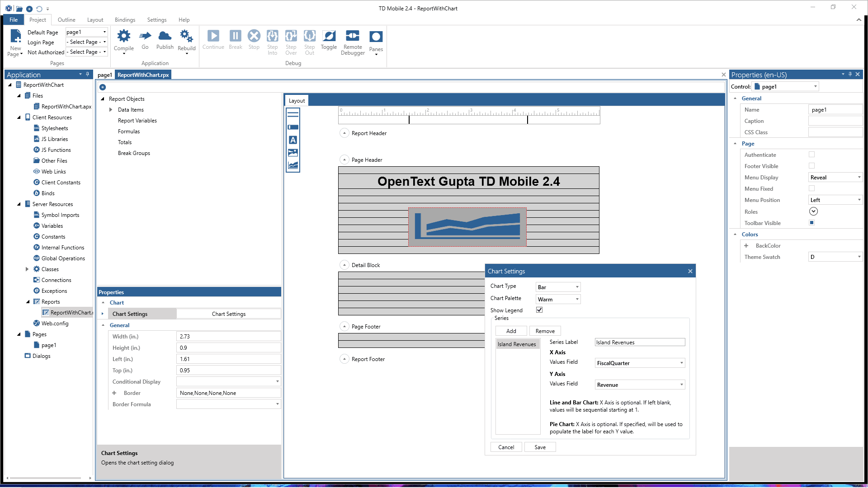Collapse the Reports tree item
The width and height of the screenshot is (868, 488).
[x=28, y=301]
